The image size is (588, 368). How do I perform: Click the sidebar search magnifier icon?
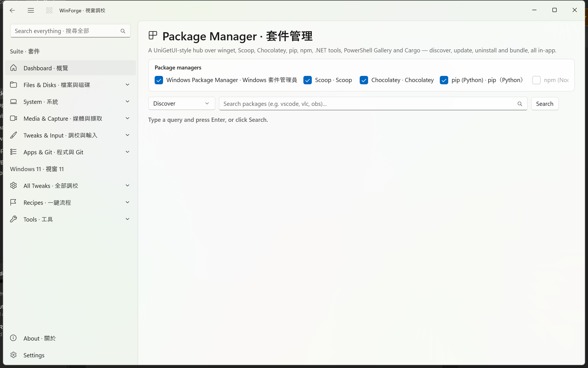coord(123,31)
